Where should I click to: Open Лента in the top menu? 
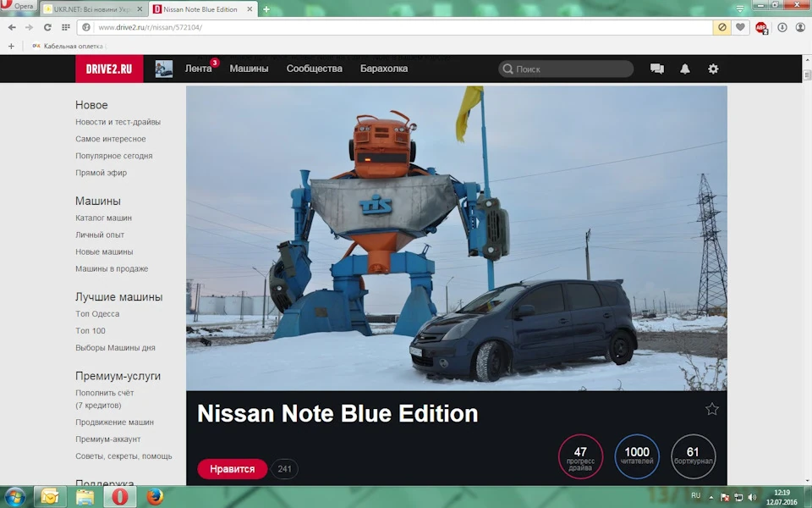[x=198, y=69]
